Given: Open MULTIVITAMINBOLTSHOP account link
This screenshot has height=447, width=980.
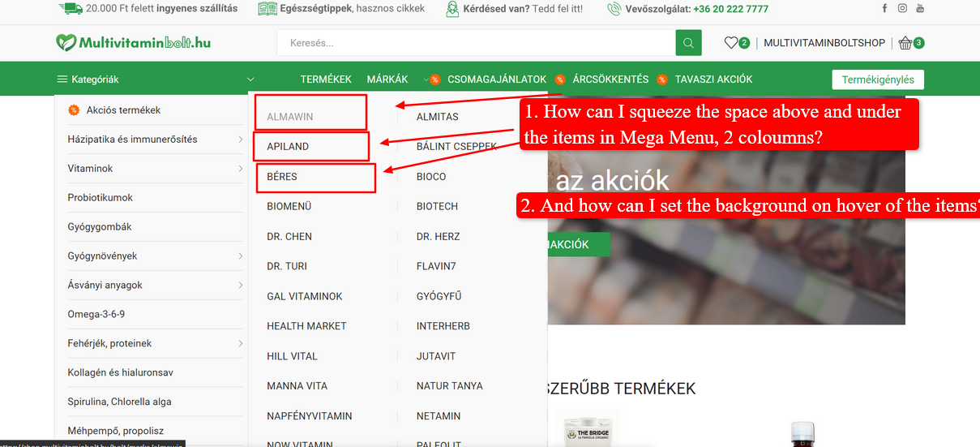Looking at the screenshot, I should coord(824,43).
